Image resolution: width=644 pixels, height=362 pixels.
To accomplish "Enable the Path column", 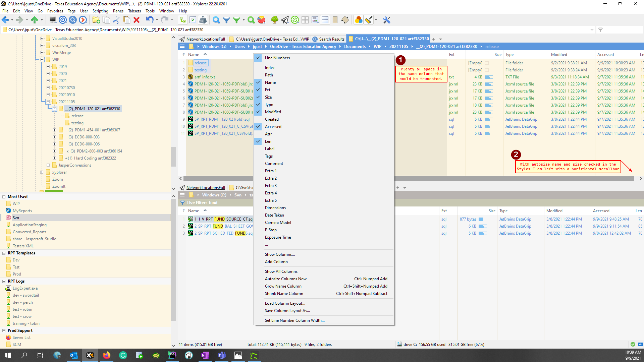I will point(269,75).
